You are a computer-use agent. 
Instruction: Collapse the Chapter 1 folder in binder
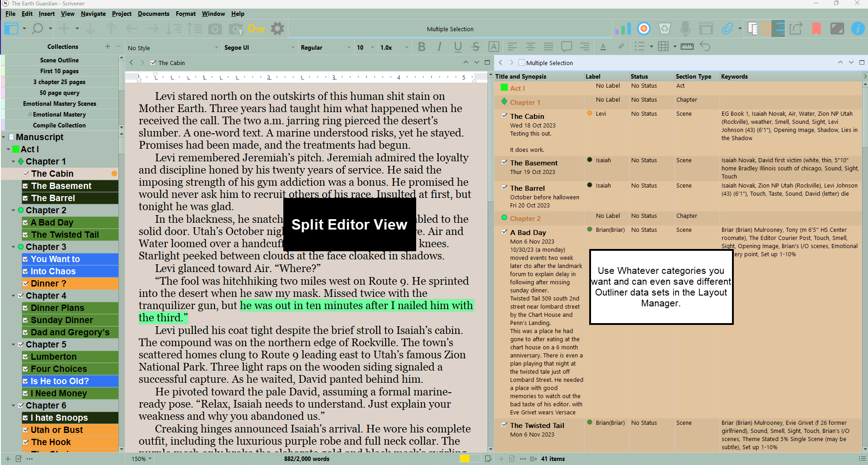pos(13,161)
